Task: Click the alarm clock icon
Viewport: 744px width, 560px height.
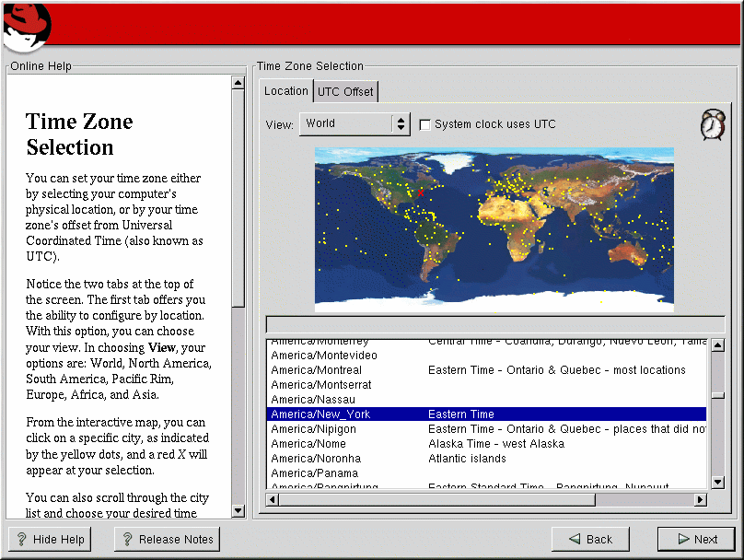Action: pos(713,124)
